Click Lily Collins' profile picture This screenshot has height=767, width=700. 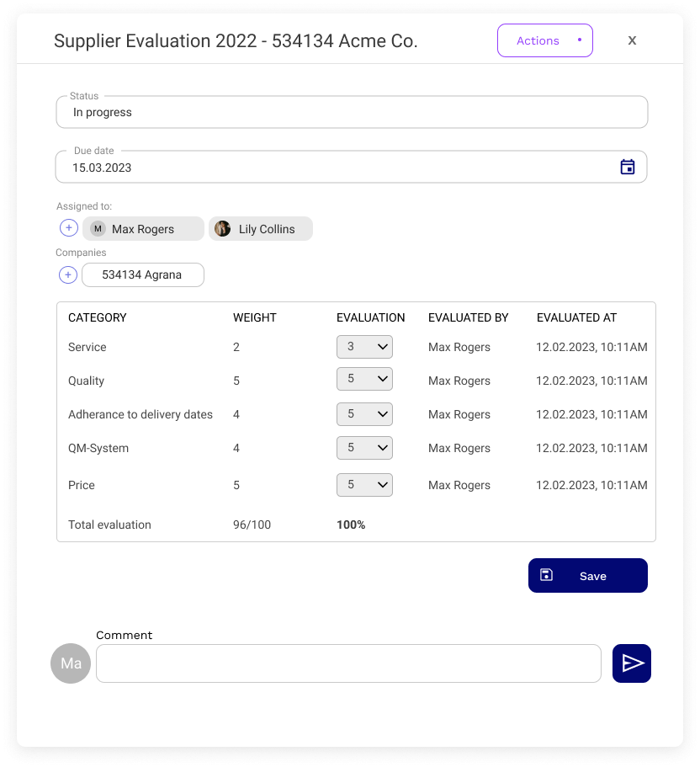222,228
